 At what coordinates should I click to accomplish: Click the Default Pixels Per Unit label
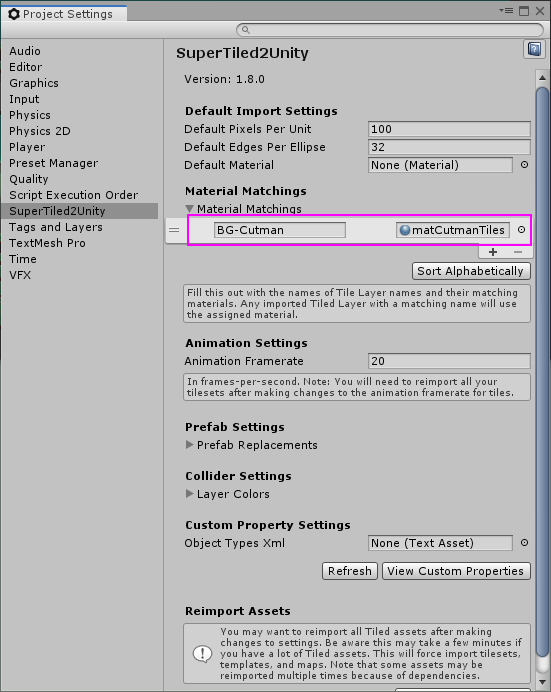pyautogui.click(x=247, y=129)
